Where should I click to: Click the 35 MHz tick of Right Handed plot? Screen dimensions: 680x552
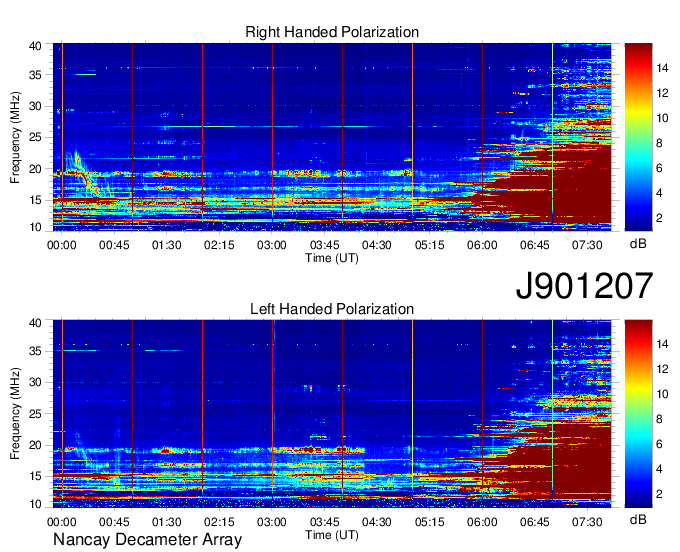point(35,75)
